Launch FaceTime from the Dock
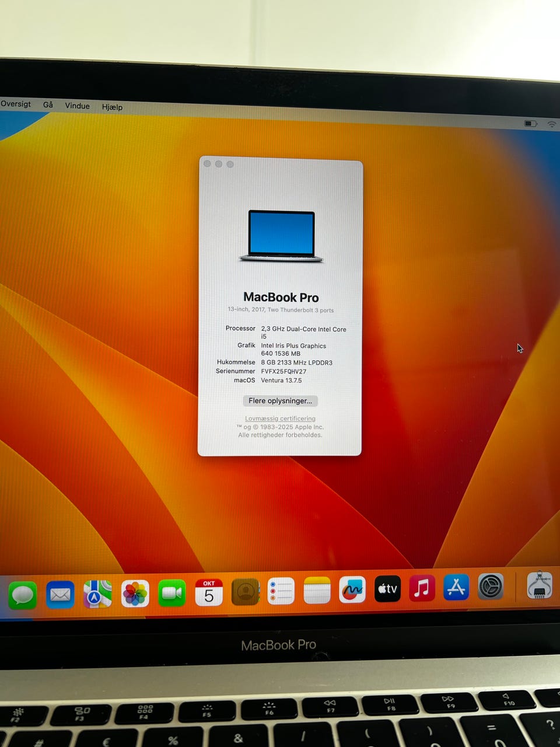This screenshot has width=560, height=747. (172, 593)
